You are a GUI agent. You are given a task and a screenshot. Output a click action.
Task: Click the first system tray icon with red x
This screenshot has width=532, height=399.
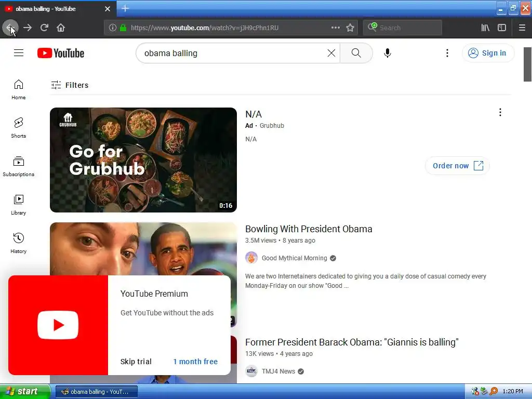tap(475, 392)
